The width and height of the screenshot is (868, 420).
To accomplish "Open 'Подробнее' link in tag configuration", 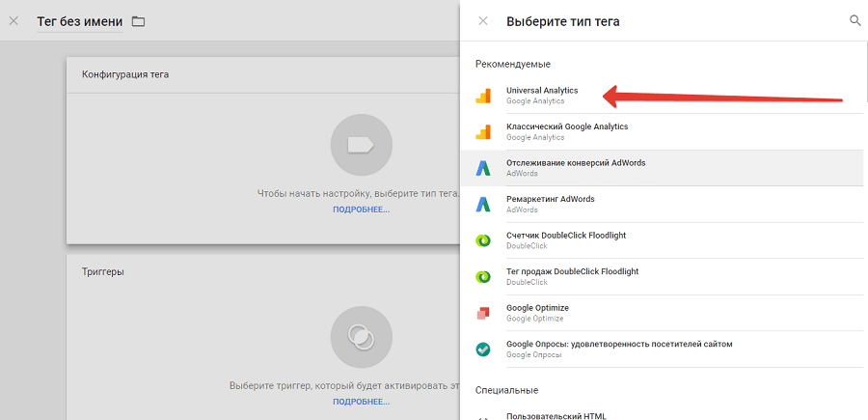I will coord(361,209).
